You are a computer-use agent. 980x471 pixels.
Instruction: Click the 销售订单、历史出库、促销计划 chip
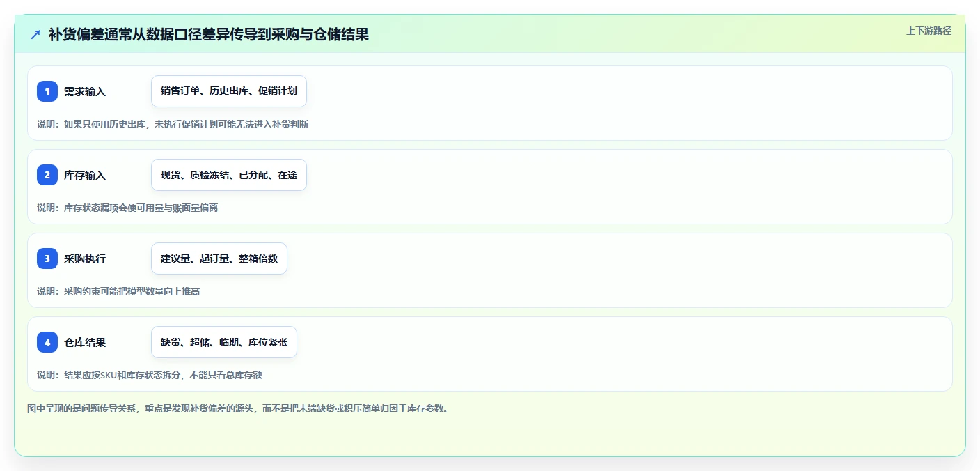pyautogui.click(x=229, y=91)
